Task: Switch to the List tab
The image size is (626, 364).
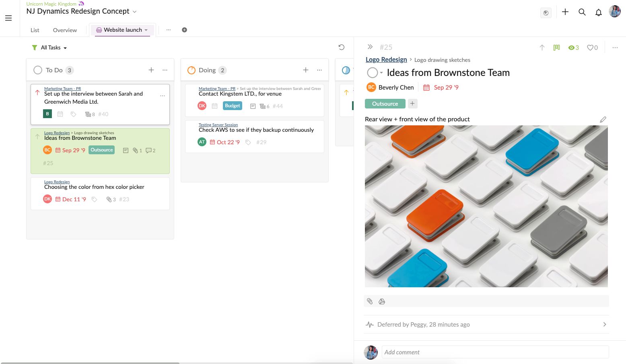Action: pos(35,30)
